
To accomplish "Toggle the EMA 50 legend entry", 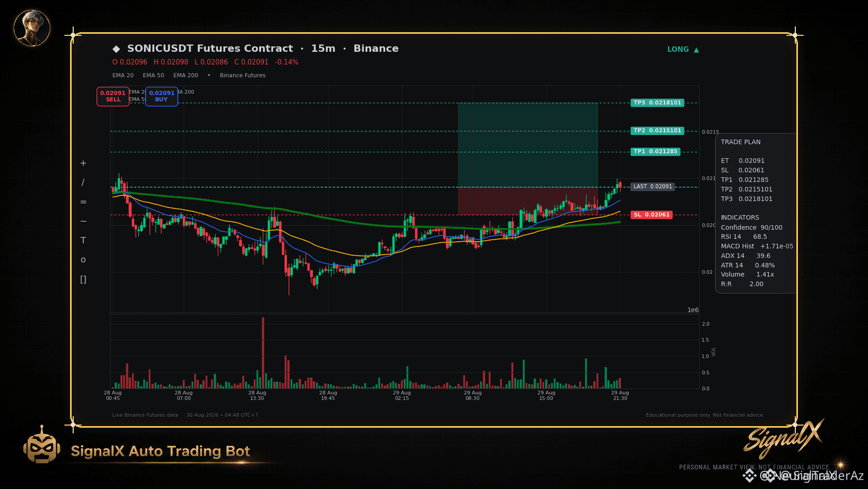I will [153, 75].
